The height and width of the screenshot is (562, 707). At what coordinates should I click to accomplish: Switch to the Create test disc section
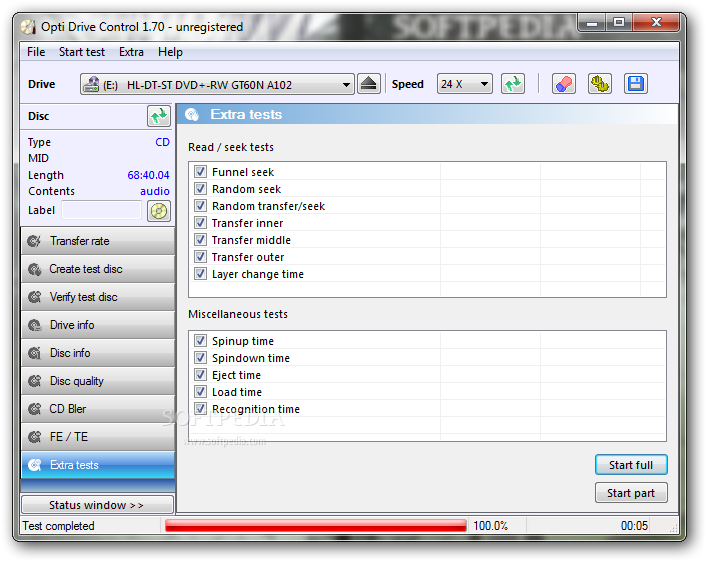(98, 269)
